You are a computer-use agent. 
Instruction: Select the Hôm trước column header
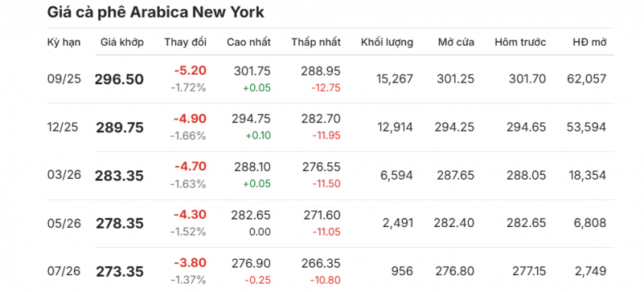coord(520,42)
